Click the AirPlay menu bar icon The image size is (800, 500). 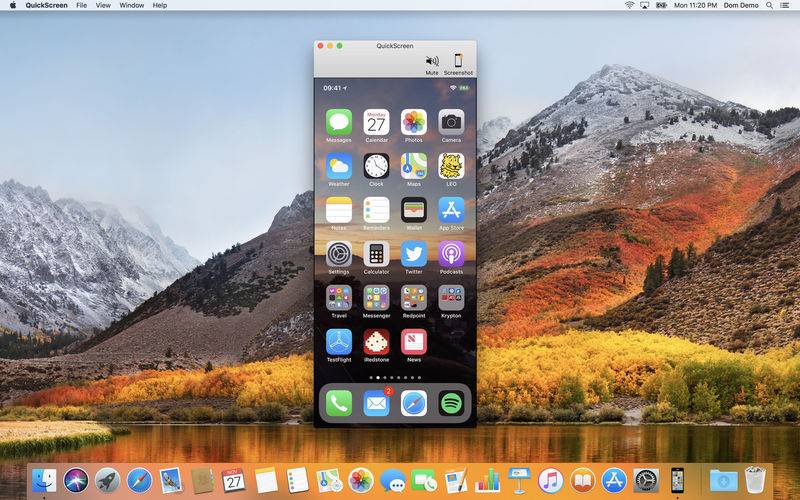[645, 5]
